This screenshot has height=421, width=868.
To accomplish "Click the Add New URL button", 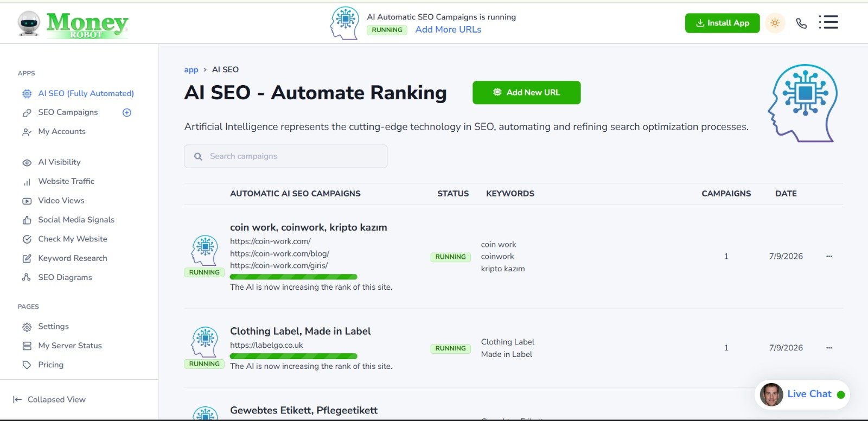I will click(526, 92).
